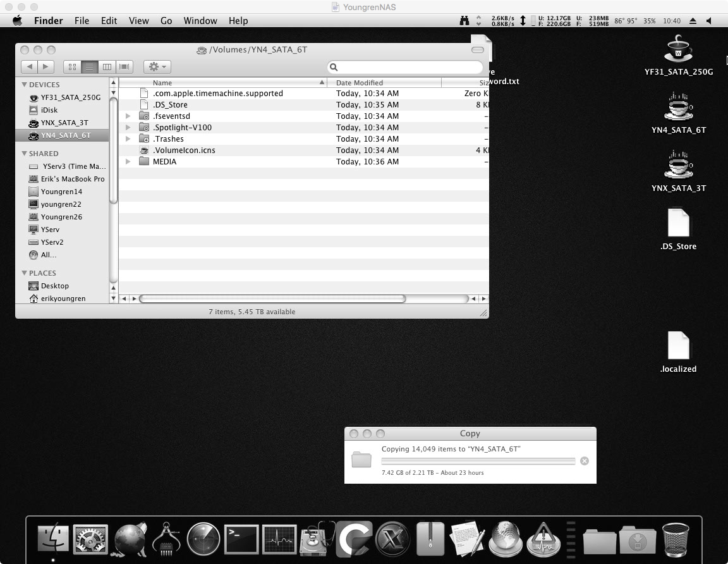Sort by Name column header

[223, 83]
